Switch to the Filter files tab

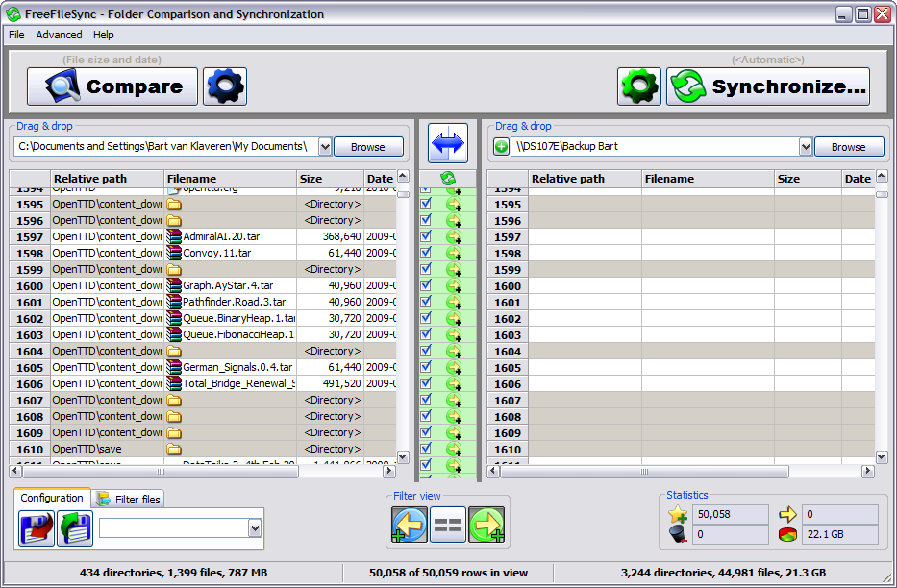pos(129,500)
